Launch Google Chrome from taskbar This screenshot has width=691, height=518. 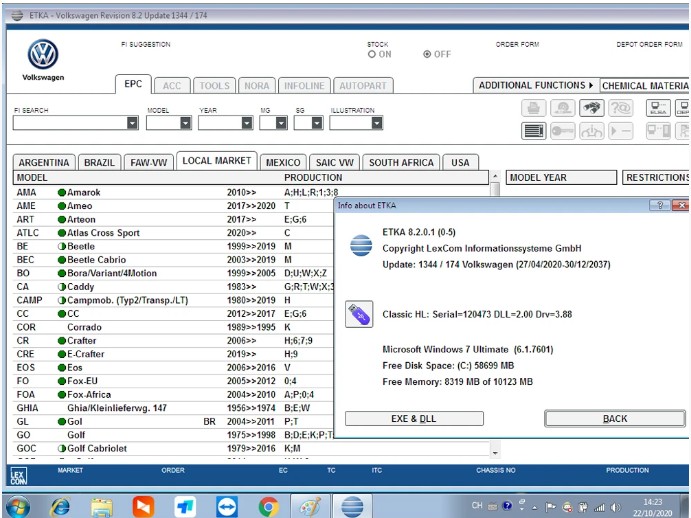coord(269,507)
